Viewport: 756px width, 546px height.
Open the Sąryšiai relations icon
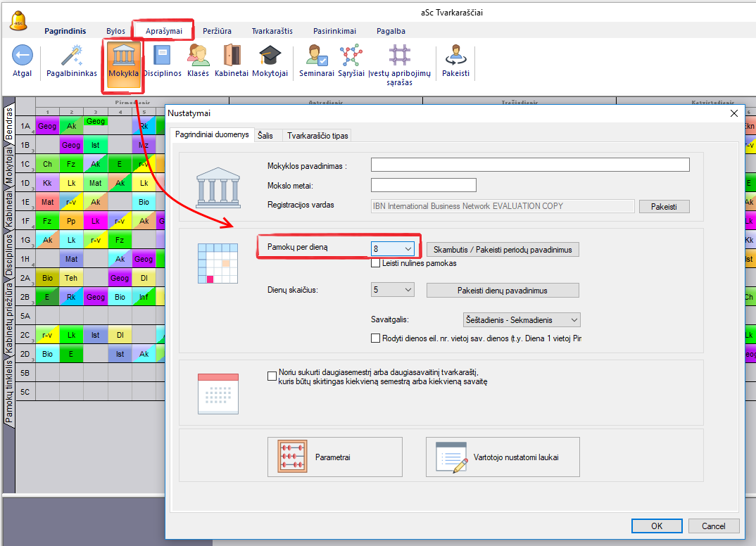[x=350, y=56]
